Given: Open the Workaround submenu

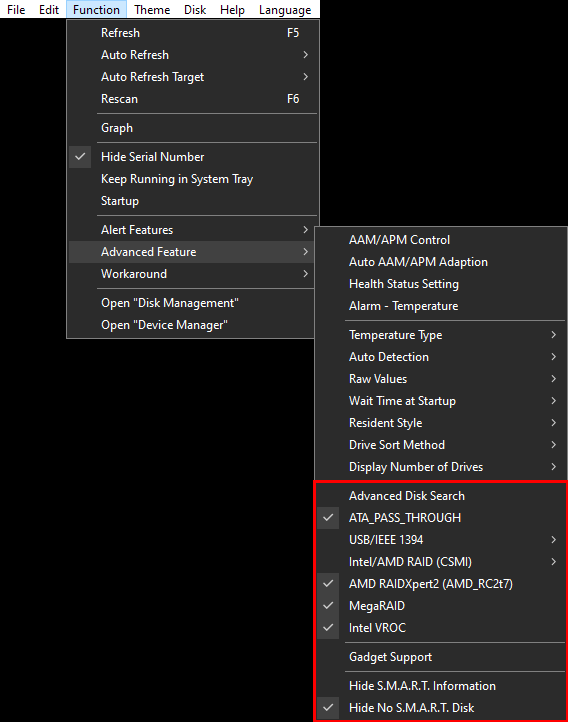Looking at the screenshot, I should click(x=193, y=274).
